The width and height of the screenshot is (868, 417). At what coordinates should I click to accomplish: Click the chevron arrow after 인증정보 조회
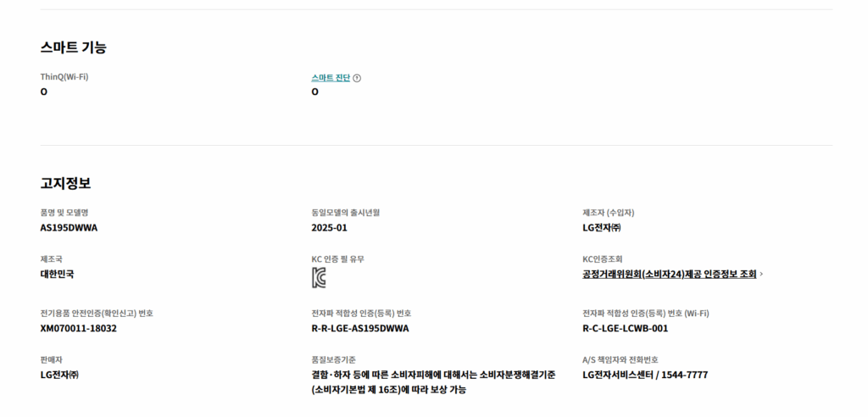coord(761,274)
